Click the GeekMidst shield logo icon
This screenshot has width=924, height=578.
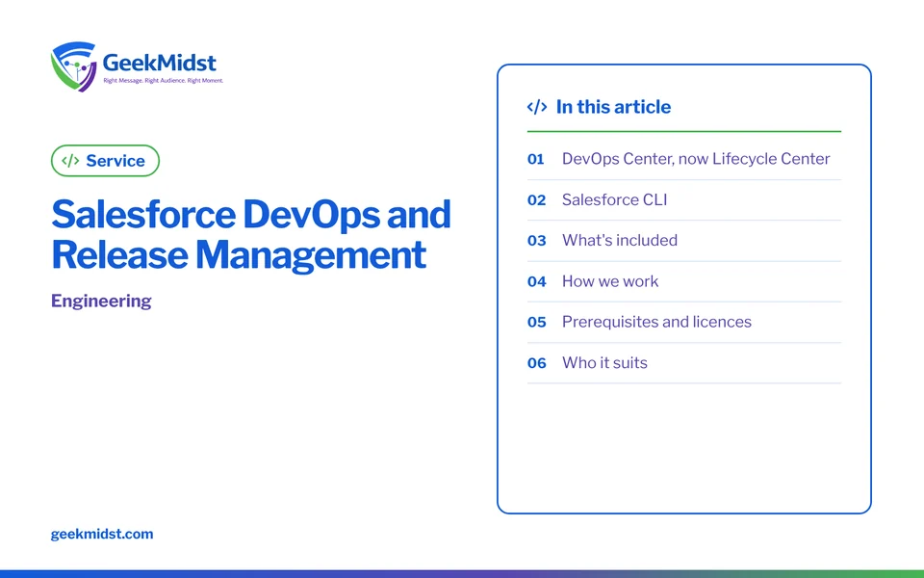pos(74,66)
